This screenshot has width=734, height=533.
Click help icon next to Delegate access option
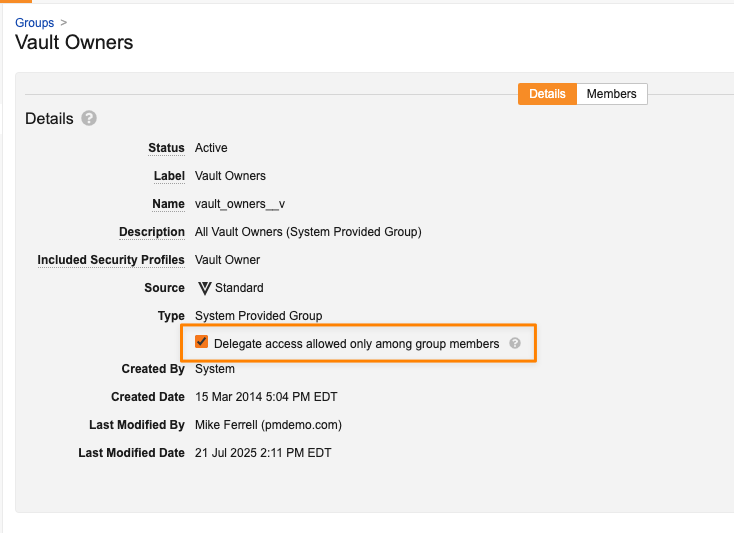(514, 343)
